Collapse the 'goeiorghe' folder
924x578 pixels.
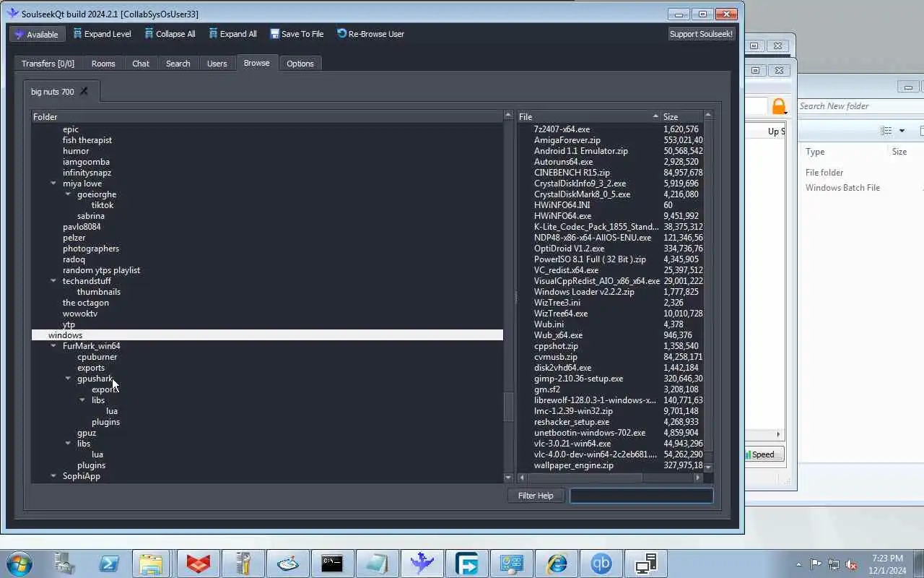coord(68,194)
